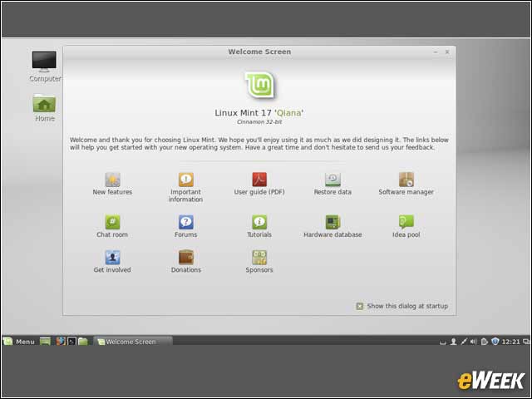Select Welcome Screen taskbar window entry

click(133, 342)
